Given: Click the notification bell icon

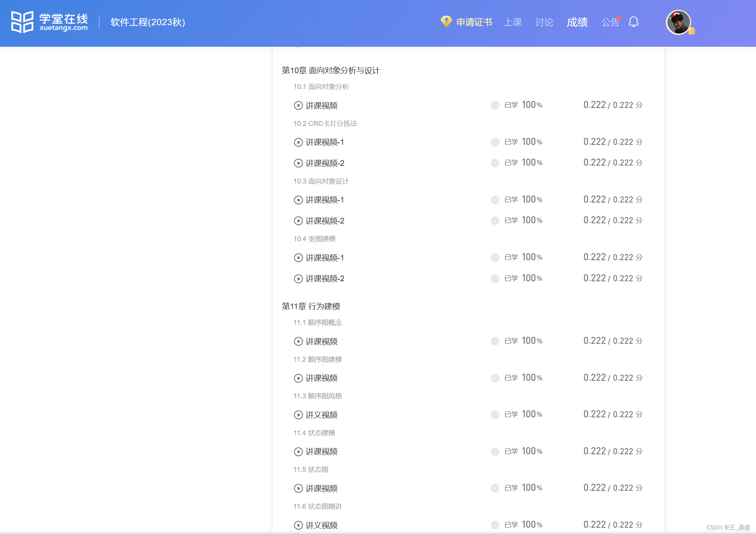Looking at the screenshot, I should tap(633, 22).
